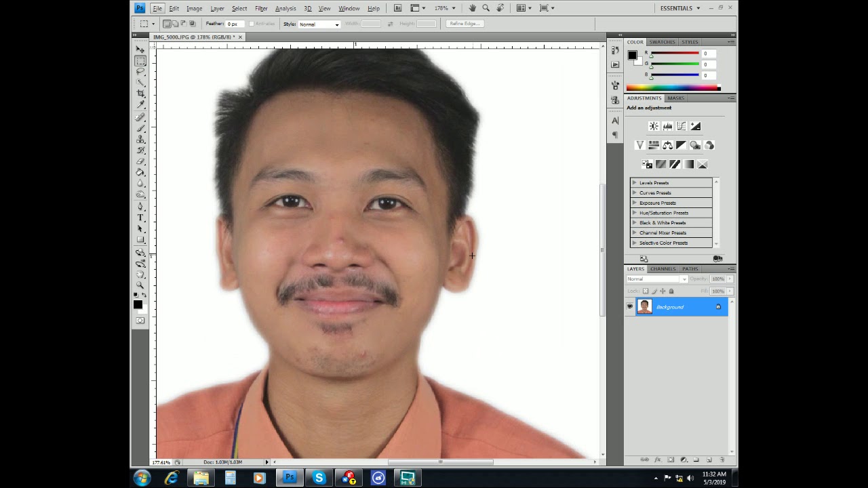This screenshot has height=488, width=868.
Task: Select the Lasso tool
Action: (140, 72)
